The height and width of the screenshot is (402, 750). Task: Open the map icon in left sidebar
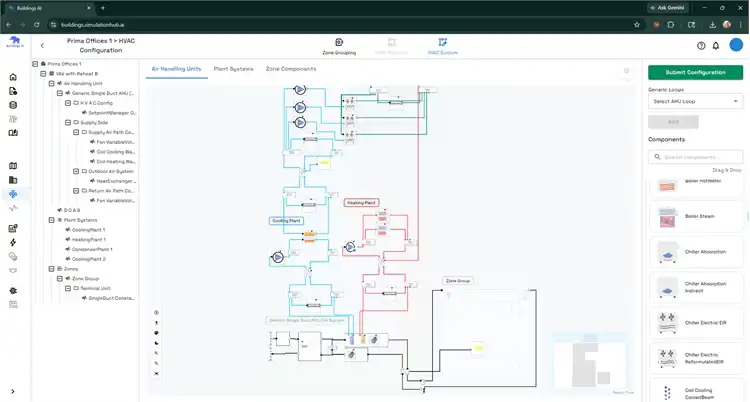[13, 166]
